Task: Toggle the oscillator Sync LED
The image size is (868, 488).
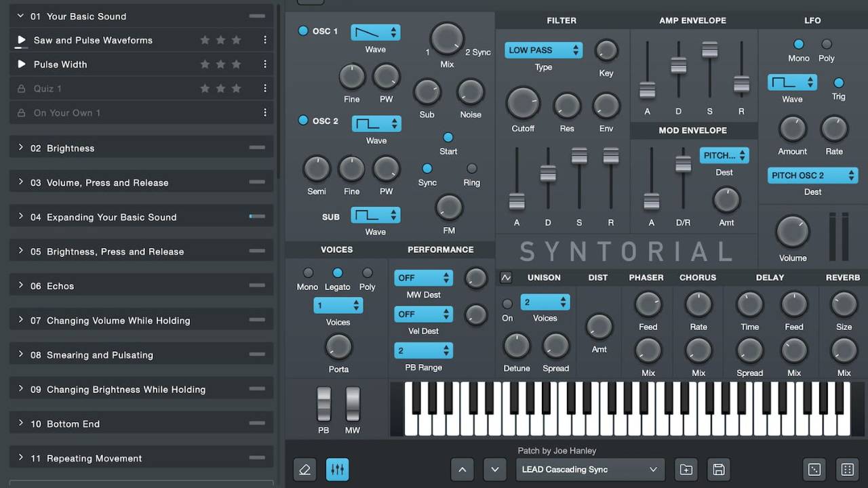Action: click(x=427, y=168)
